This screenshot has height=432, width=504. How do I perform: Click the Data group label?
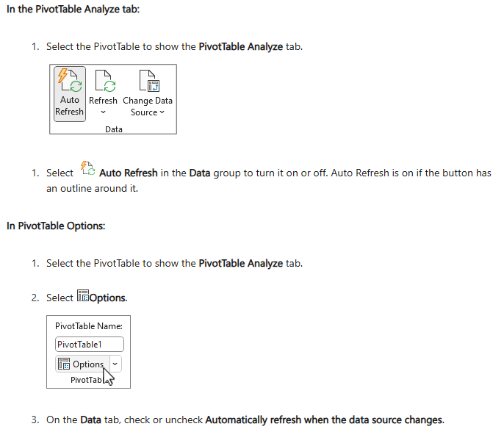114,129
